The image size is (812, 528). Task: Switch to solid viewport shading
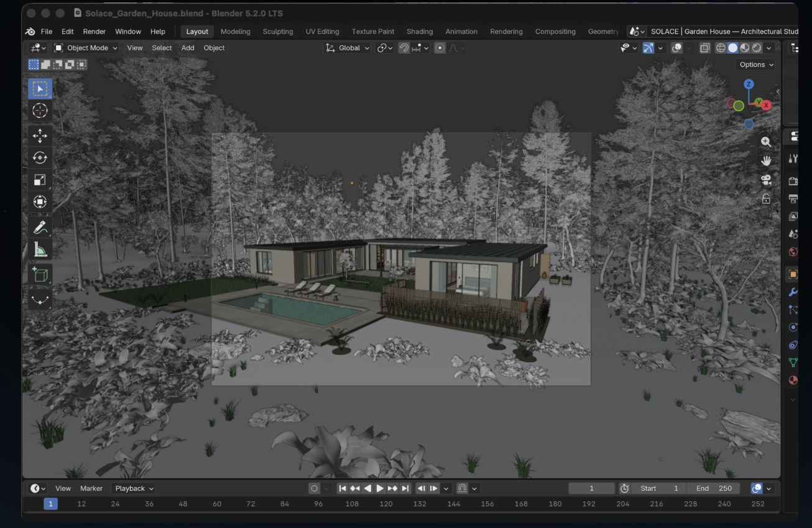coord(733,48)
